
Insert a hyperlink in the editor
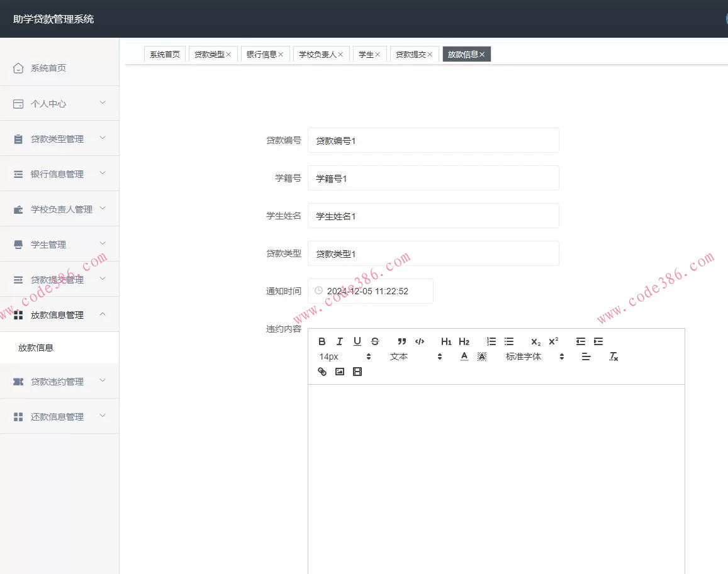pyautogui.click(x=322, y=372)
